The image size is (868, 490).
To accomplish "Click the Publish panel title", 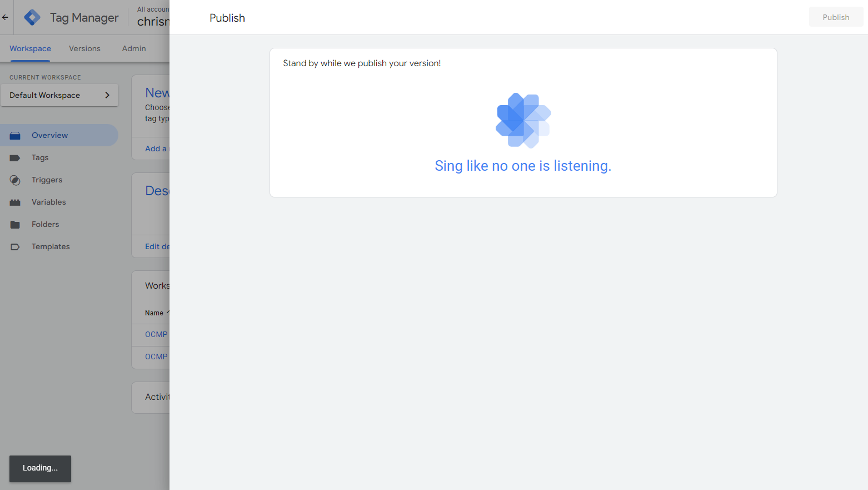I will [227, 18].
